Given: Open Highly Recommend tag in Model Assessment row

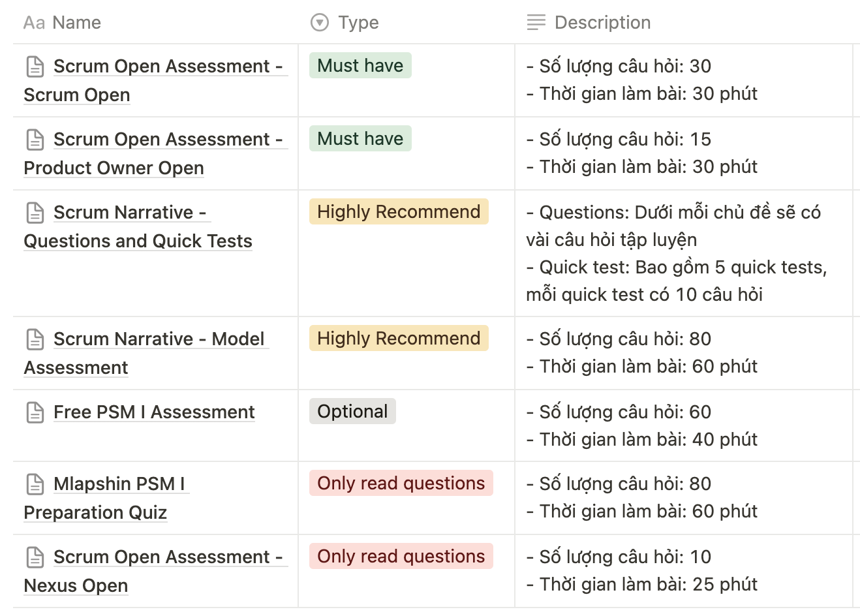Looking at the screenshot, I should (x=399, y=338).
